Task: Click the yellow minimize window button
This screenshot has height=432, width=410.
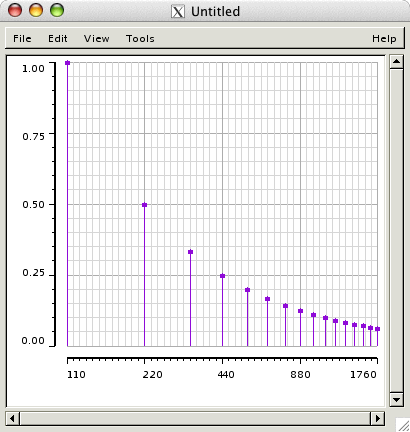Action: click(36, 10)
